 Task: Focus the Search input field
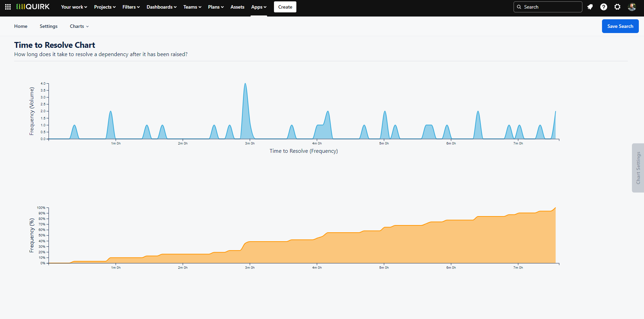[x=548, y=7]
